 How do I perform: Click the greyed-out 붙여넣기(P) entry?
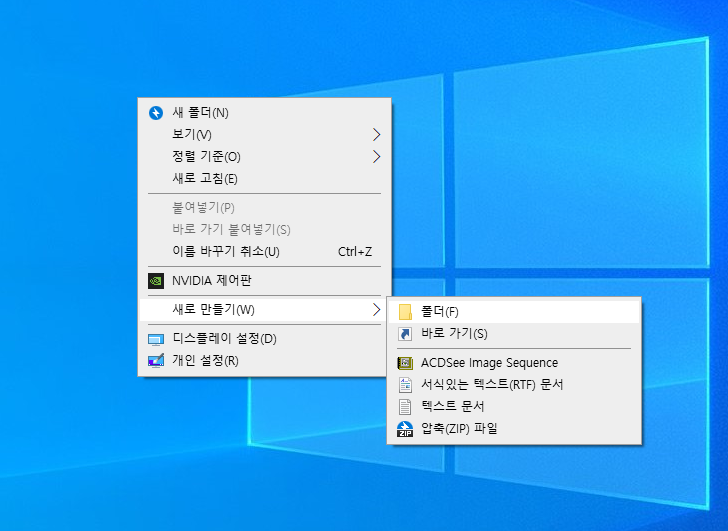(265, 207)
